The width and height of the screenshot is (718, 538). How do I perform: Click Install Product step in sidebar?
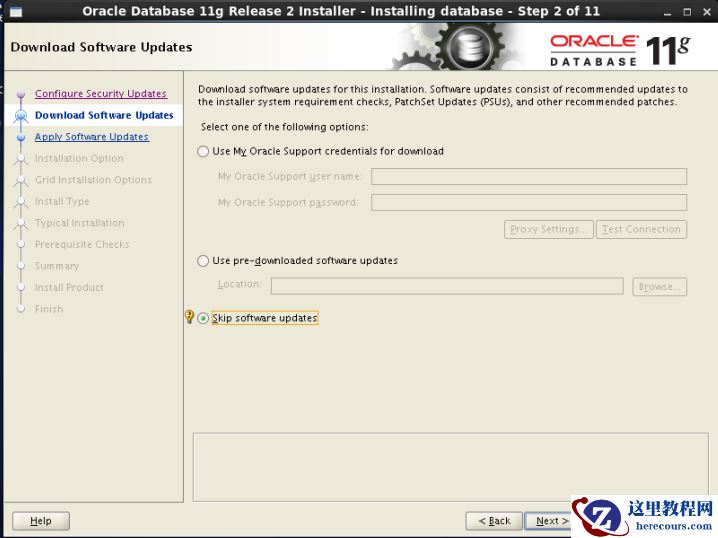[x=69, y=288]
